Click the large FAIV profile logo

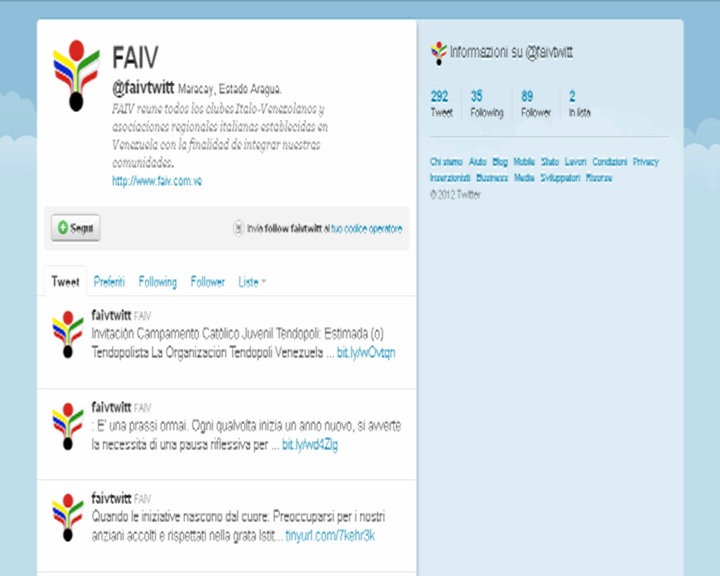(x=76, y=76)
